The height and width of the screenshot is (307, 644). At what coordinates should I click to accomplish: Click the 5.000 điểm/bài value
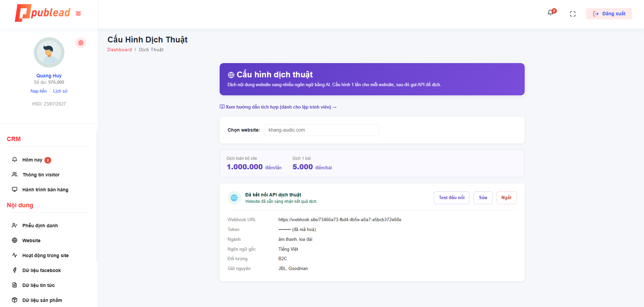(312, 167)
